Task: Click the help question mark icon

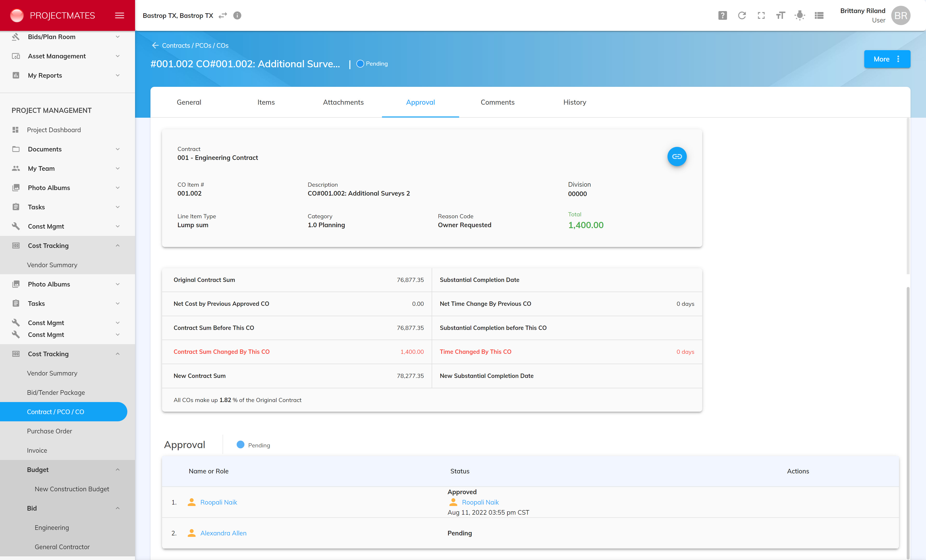Action: click(722, 15)
